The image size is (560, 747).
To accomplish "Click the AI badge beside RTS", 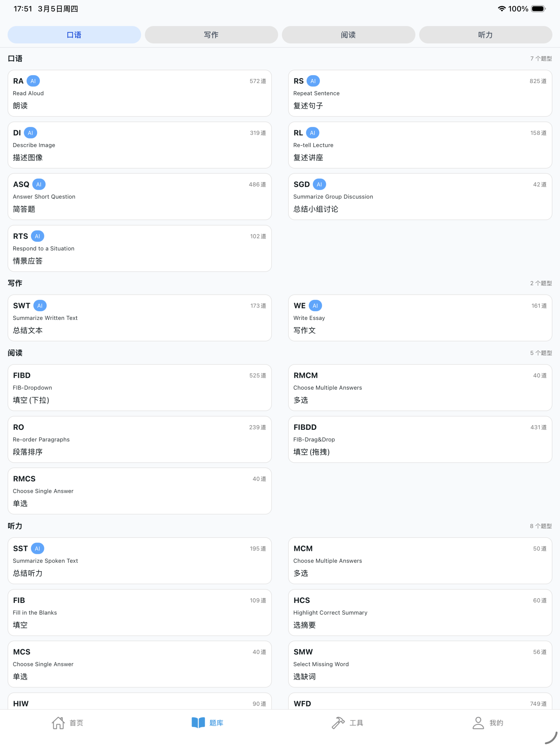I will (x=37, y=236).
